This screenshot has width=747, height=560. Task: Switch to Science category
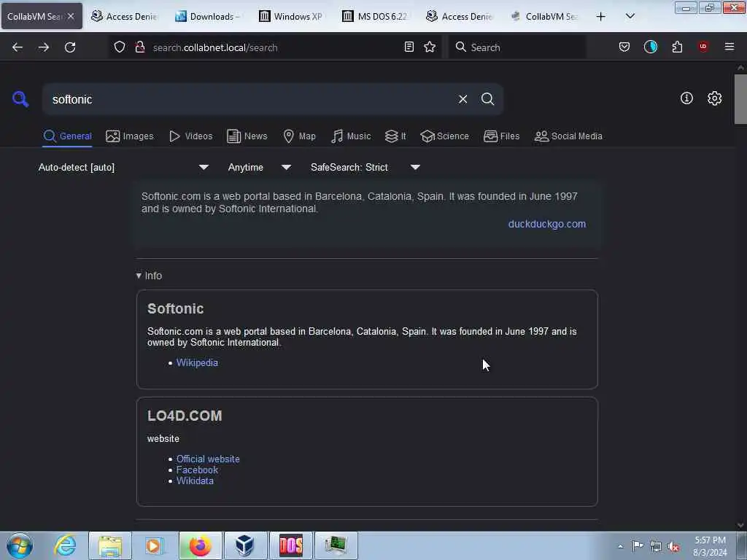click(444, 136)
